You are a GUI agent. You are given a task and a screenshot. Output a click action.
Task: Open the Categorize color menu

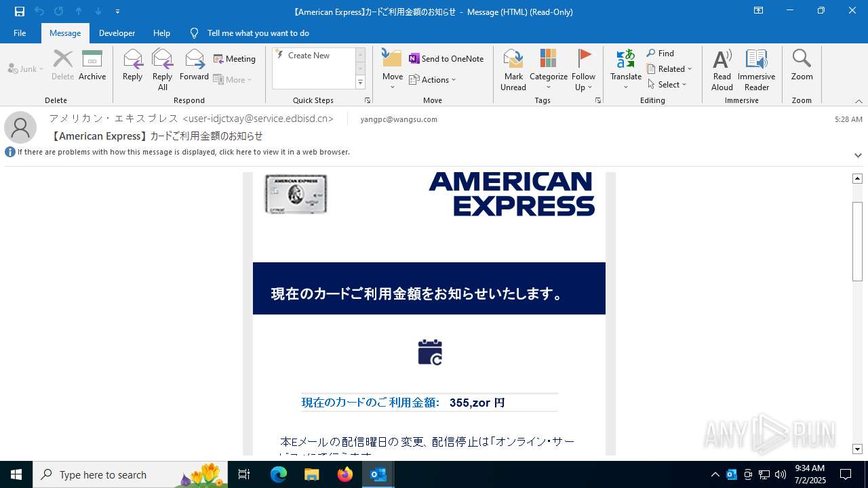549,70
